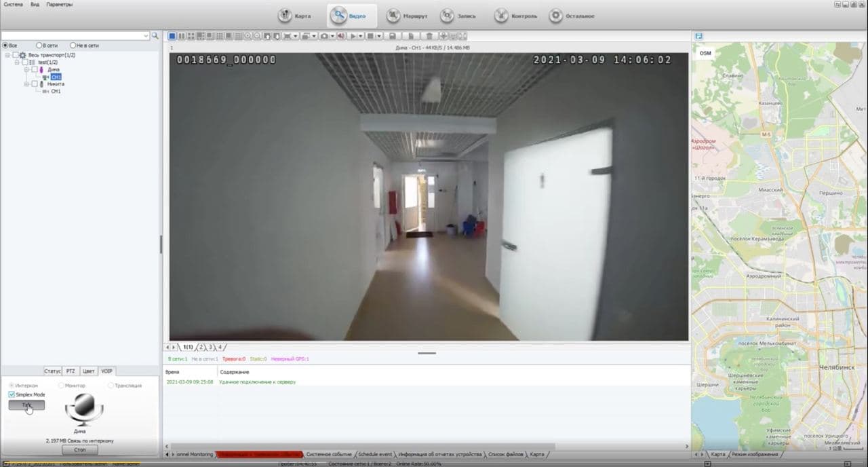Collapse the Дима tree node

pos(26,69)
